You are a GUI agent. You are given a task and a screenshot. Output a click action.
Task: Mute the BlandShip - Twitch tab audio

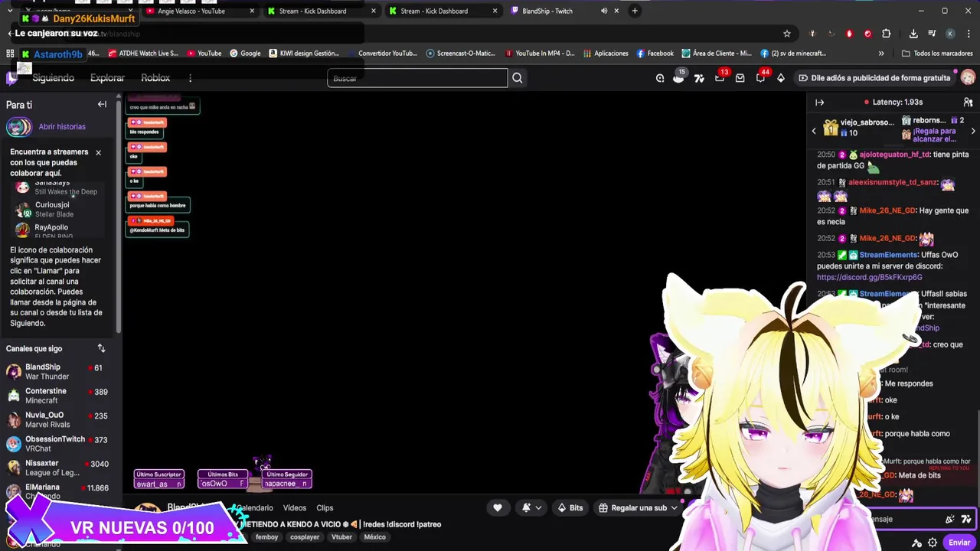pyautogui.click(x=604, y=11)
